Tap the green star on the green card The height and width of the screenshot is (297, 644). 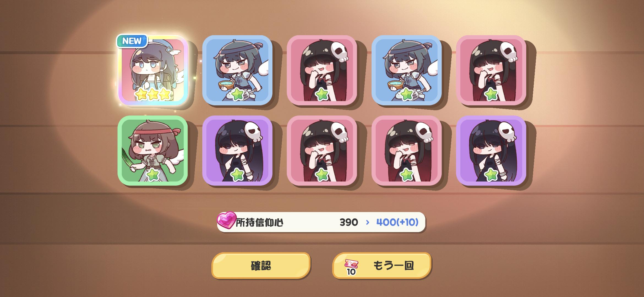(x=152, y=175)
